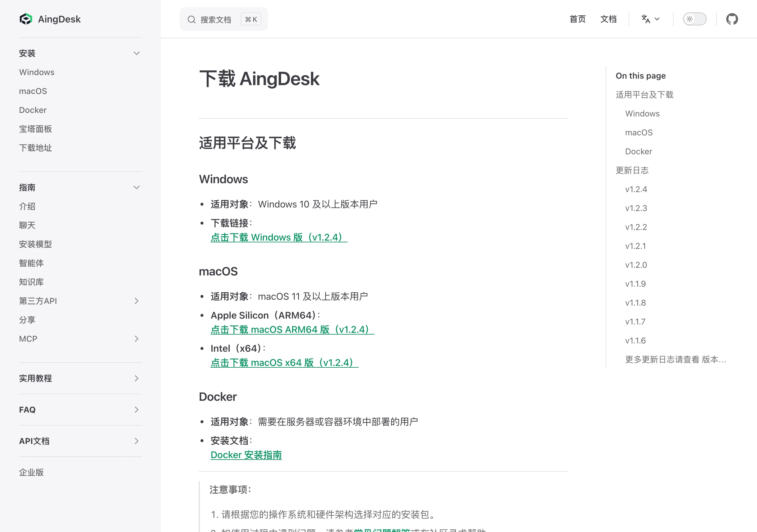
Task: Download Windows 版 v1.2.4 link
Action: tap(279, 237)
